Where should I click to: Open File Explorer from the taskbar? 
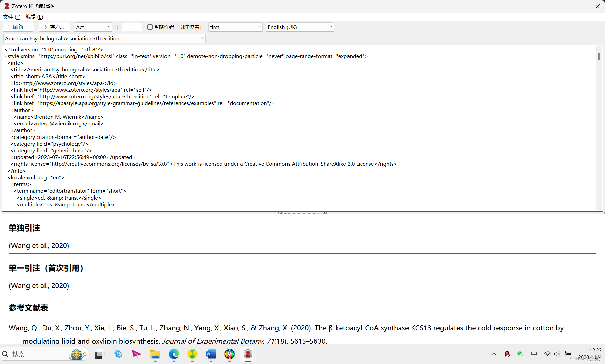click(155, 354)
